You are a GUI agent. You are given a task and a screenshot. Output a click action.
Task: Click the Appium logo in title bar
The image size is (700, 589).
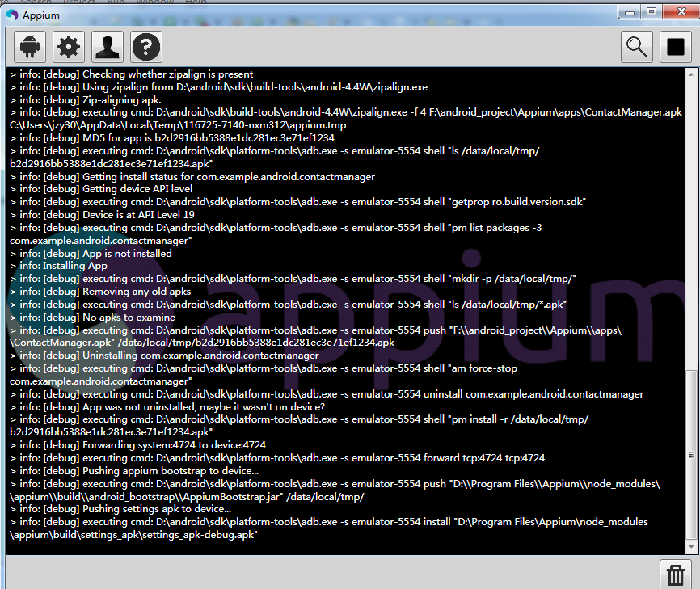12,15
